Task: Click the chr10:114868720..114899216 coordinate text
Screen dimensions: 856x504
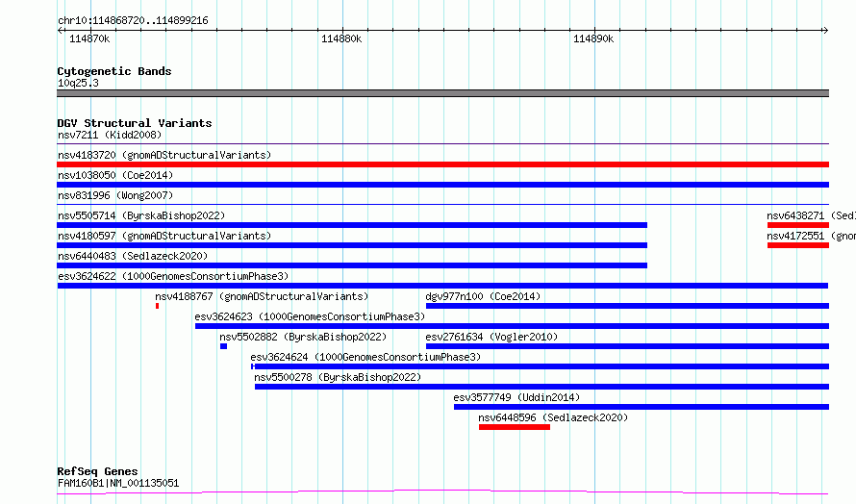Action: point(133,20)
